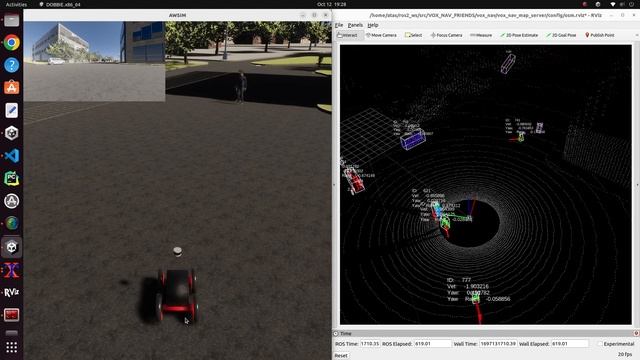Open the clock and calendar in top bar
The image size is (640, 360).
[331, 4]
